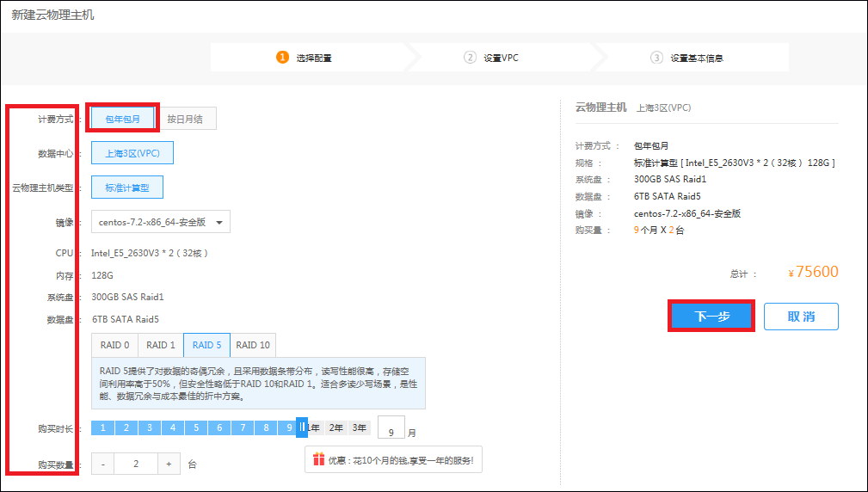Switch billing method to 按日月结
The image size is (868, 492).
point(185,119)
